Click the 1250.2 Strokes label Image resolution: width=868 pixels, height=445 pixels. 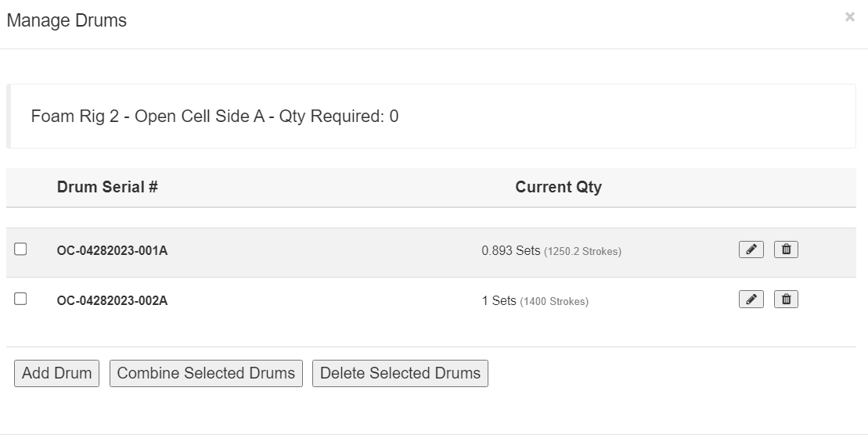click(x=582, y=252)
